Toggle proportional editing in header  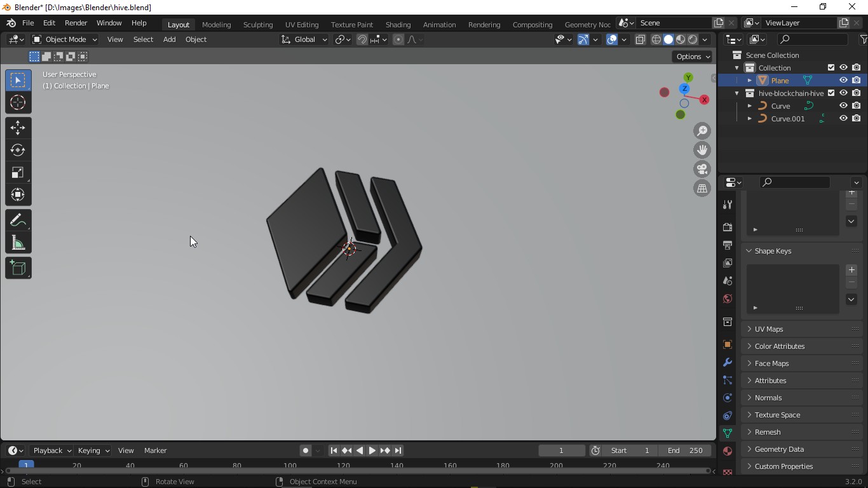(398, 39)
